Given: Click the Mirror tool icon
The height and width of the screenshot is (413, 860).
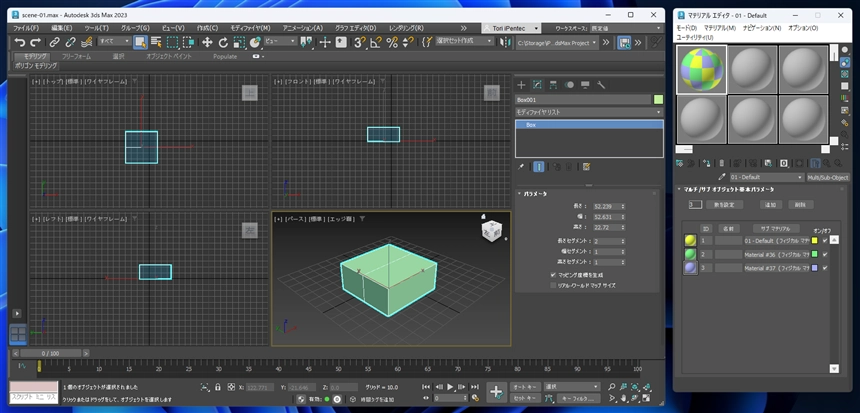Looking at the screenshot, I should tap(505, 42).
